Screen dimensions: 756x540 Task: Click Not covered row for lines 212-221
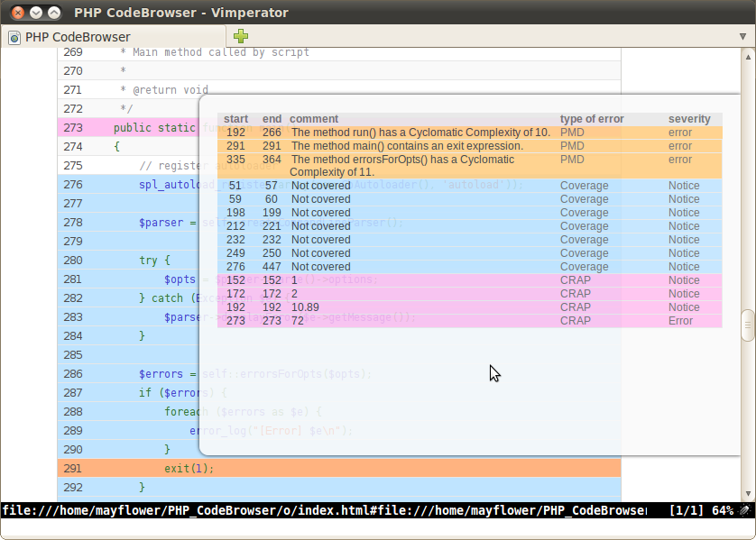tap(470, 226)
